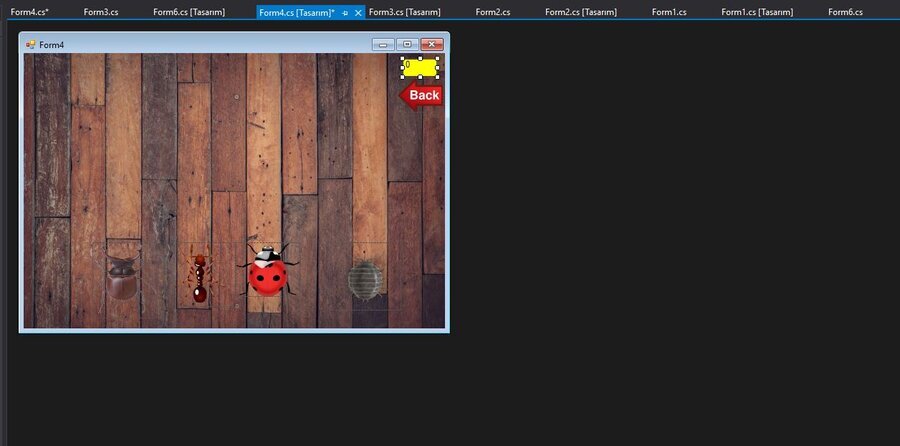Select the ladybug picture box
The image size is (900, 446).
click(267, 271)
